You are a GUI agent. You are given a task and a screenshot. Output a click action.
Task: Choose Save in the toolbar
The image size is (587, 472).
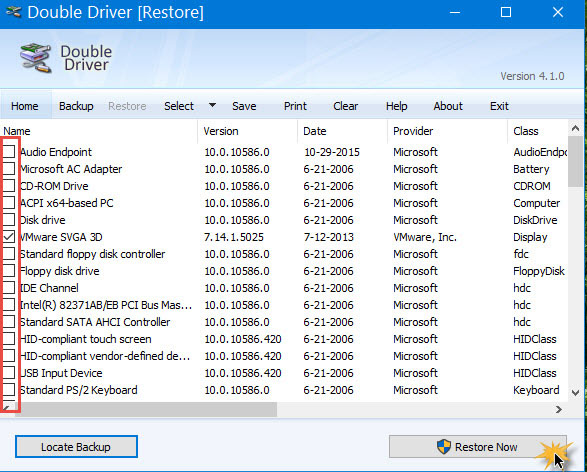point(244,106)
